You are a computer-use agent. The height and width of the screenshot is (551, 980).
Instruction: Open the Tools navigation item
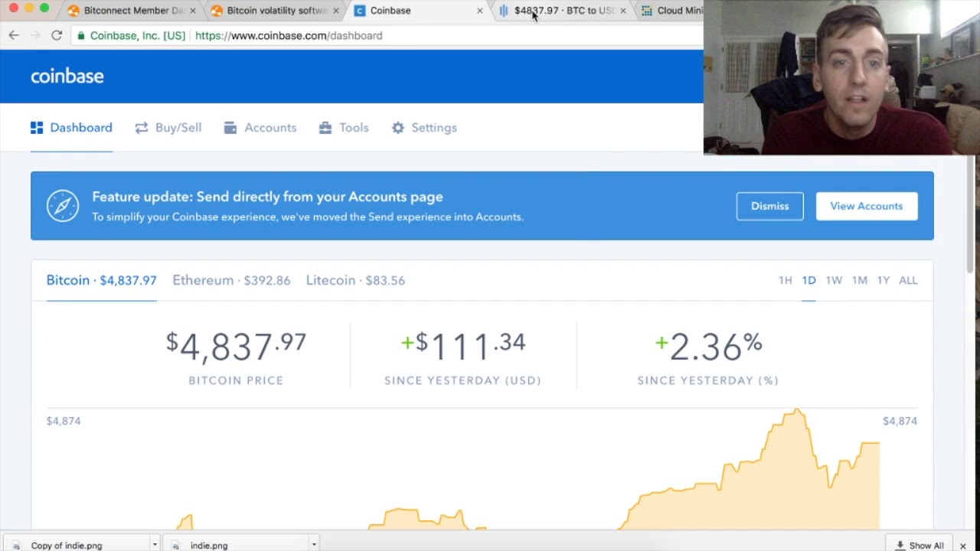point(344,128)
